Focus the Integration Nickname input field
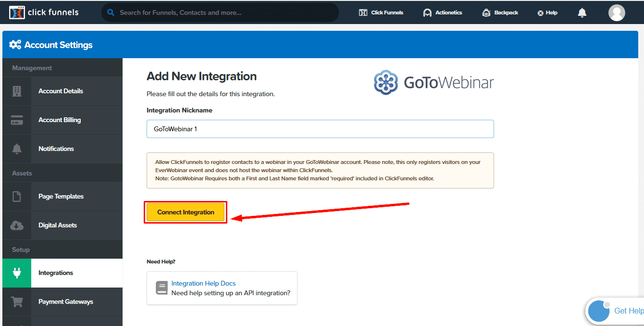 pyautogui.click(x=320, y=129)
